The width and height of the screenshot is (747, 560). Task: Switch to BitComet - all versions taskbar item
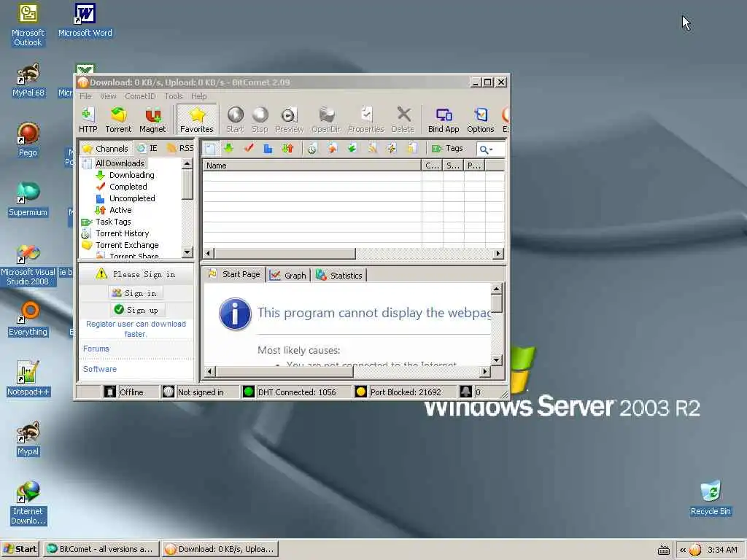pyautogui.click(x=100, y=549)
